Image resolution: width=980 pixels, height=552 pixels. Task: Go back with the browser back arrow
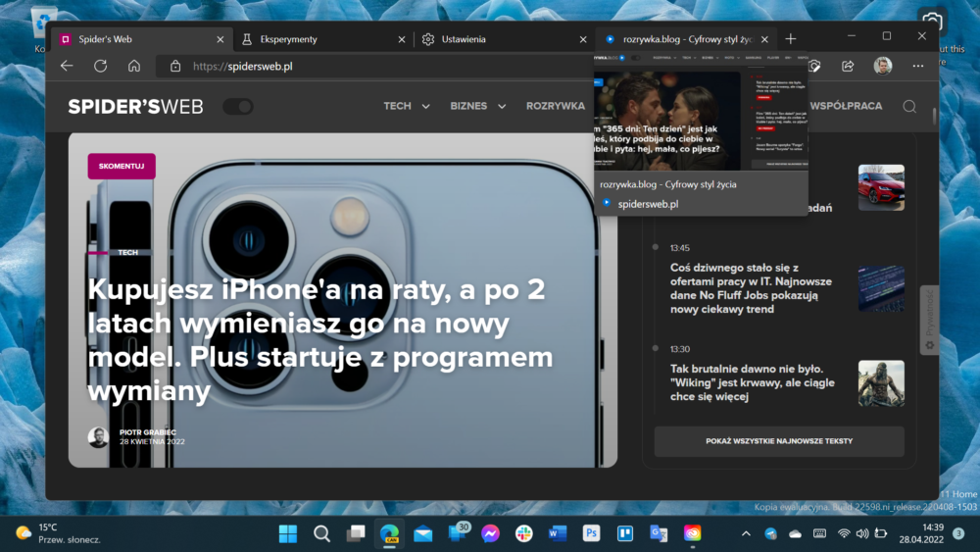coord(67,66)
